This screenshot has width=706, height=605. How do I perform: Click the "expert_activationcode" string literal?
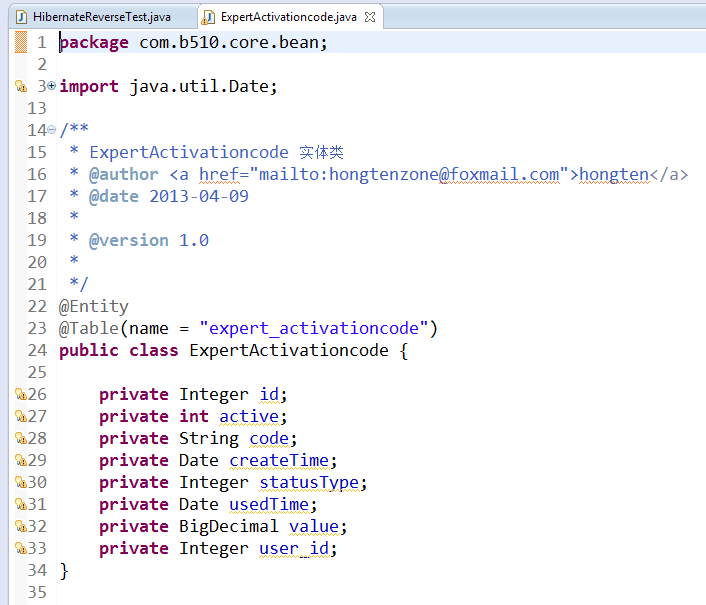pos(314,329)
